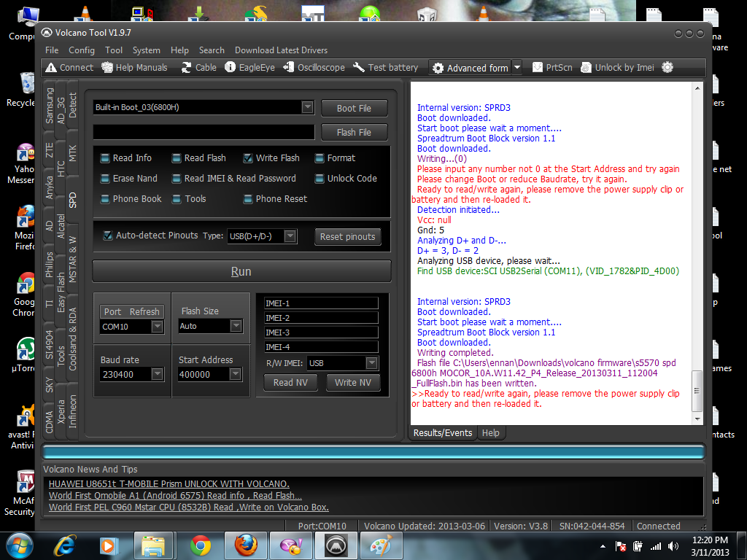Click the Cable toolbar icon

click(x=186, y=68)
